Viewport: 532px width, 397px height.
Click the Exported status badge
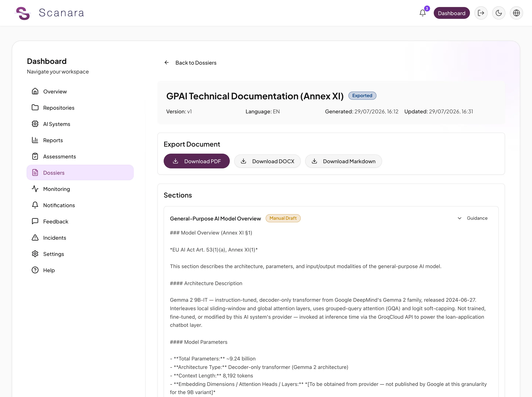click(362, 96)
